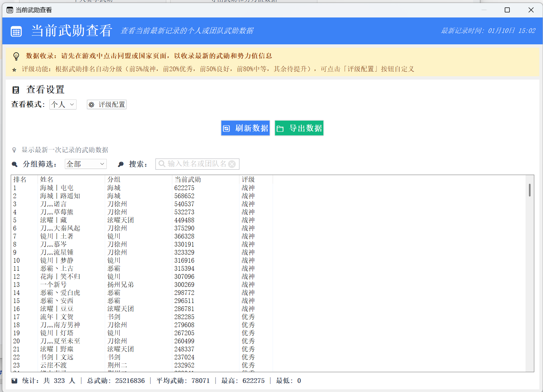Viewport: 543px width, 392px height.
Task: Select the name 书剑丨文远
Action: point(57,357)
